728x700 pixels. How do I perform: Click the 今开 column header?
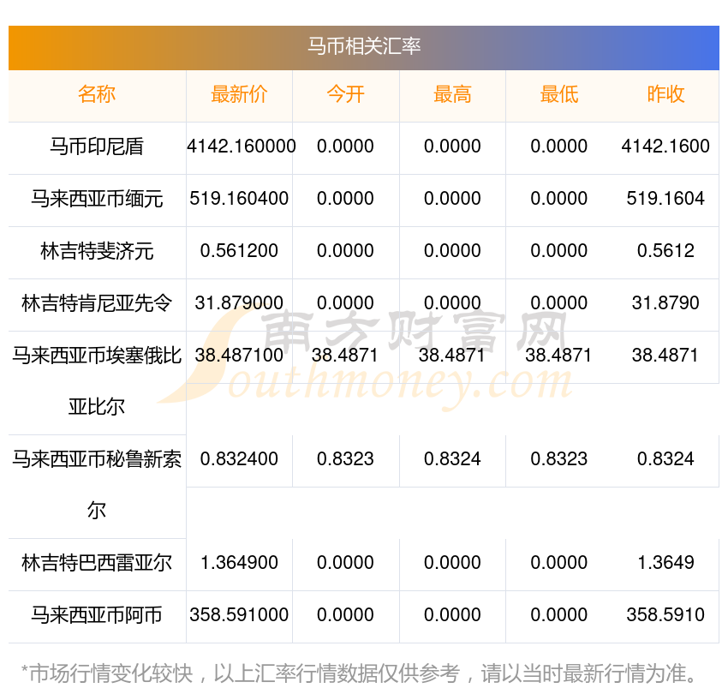(345, 95)
